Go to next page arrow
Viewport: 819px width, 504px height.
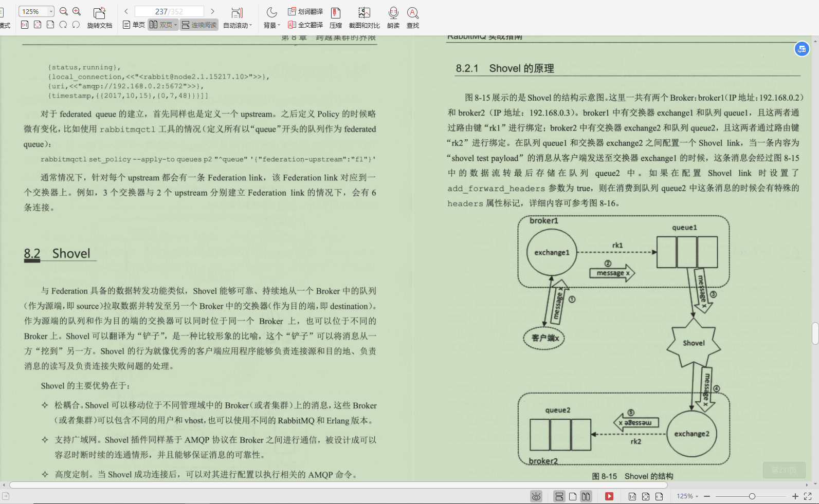tap(212, 11)
